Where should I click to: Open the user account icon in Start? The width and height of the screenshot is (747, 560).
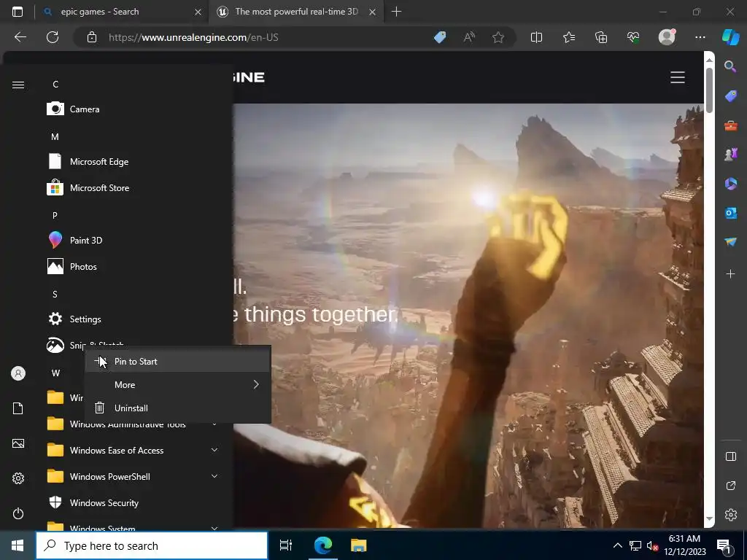coord(18,373)
